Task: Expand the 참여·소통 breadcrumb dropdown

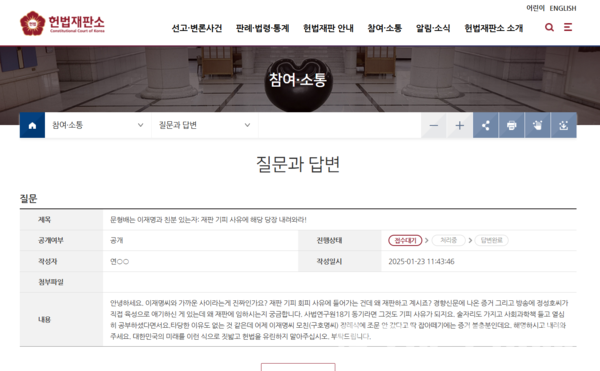Action: (x=98, y=125)
